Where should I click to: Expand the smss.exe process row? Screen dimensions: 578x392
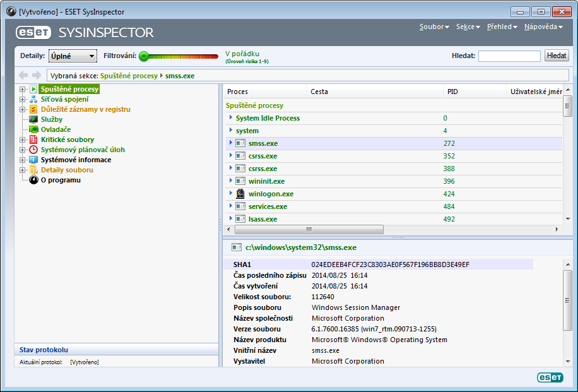point(231,143)
